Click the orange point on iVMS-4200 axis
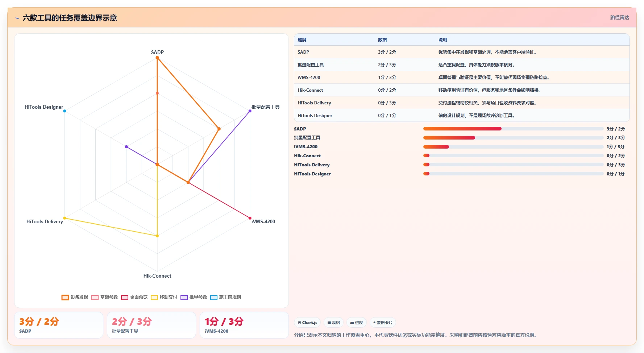This screenshot has height=353, width=644. pyautogui.click(x=188, y=182)
